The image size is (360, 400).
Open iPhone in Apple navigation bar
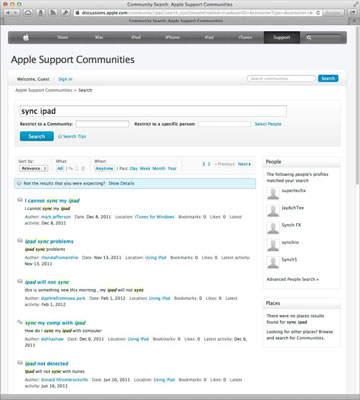172,37
